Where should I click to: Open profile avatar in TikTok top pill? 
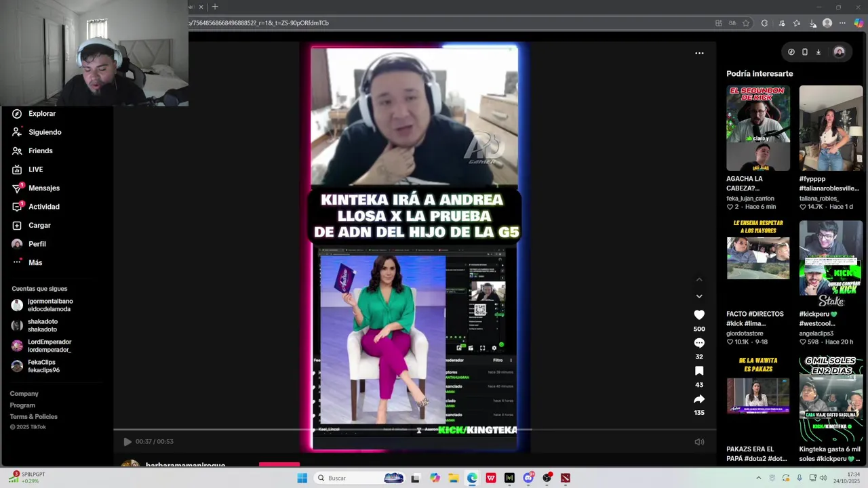(x=839, y=52)
